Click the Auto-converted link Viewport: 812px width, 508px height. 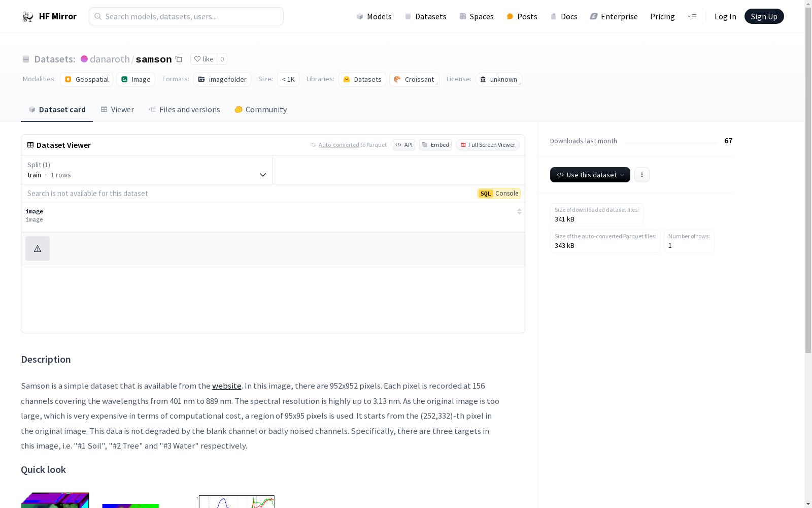point(339,145)
